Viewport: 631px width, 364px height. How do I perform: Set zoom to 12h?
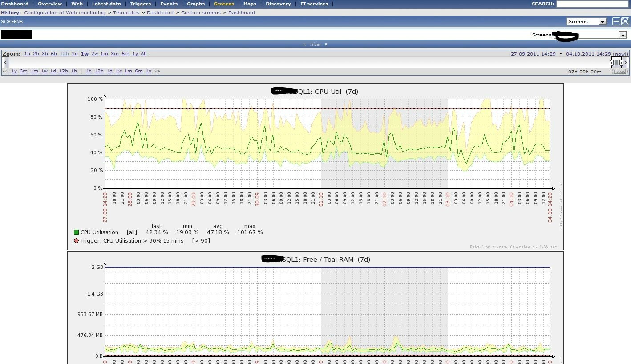[64, 54]
